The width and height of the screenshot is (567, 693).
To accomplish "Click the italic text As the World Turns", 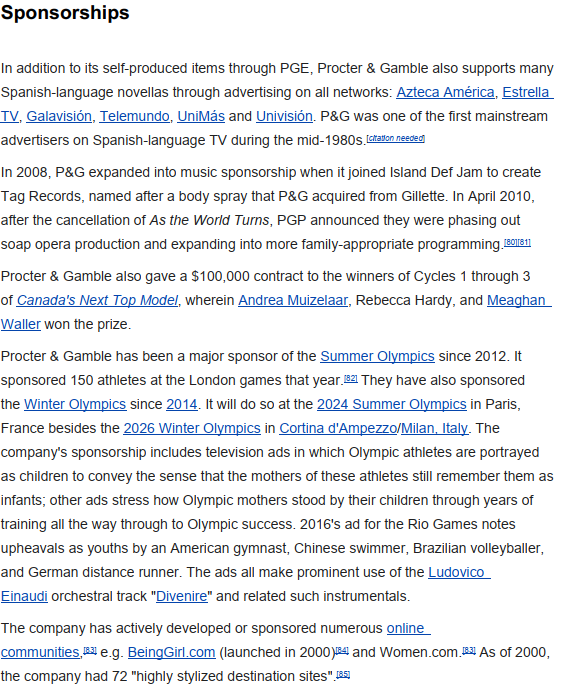I will 209,220.
